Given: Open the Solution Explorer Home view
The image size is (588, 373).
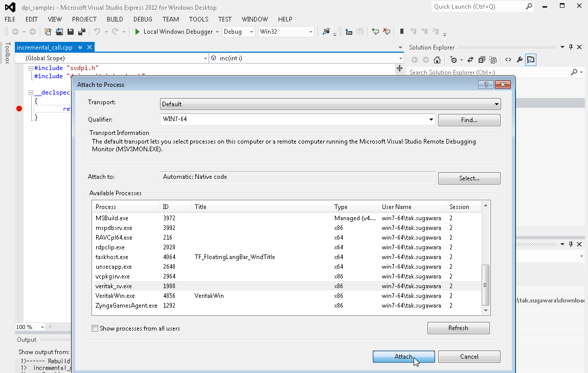Looking at the screenshot, I should point(437,60).
